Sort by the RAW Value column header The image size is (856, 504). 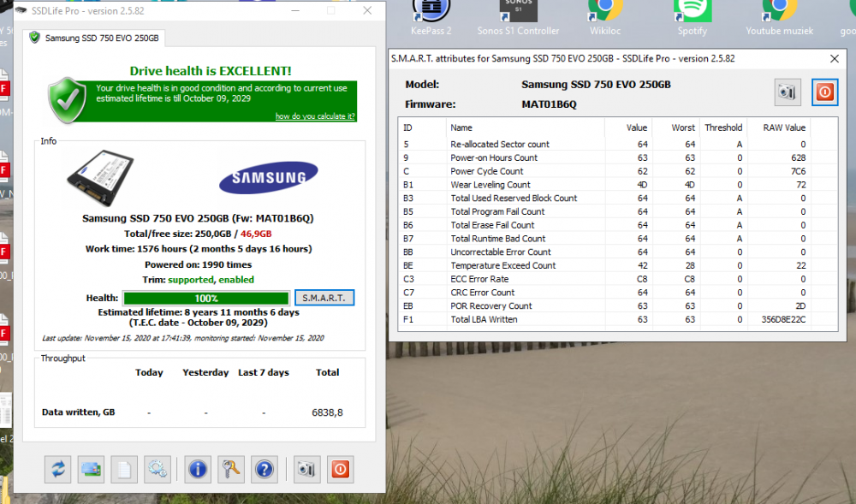coord(778,127)
